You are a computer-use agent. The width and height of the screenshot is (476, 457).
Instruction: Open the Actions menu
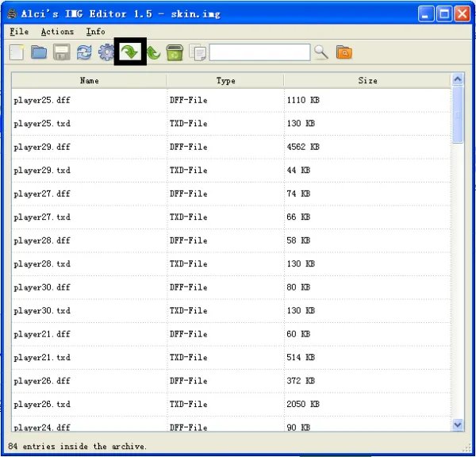(57, 32)
